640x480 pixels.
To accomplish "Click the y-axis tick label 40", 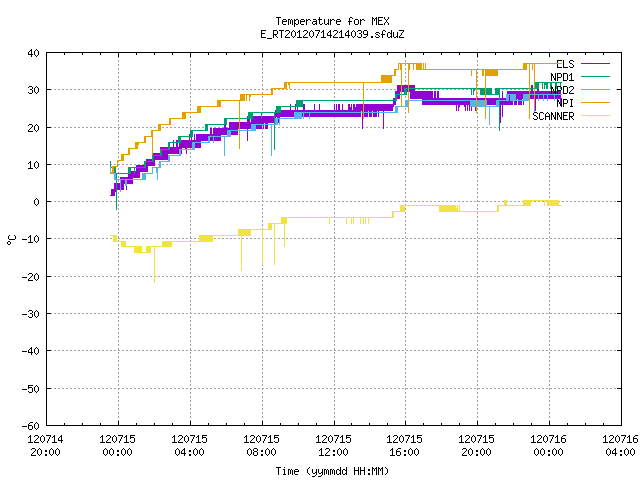I will pyautogui.click(x=33, y=53).
